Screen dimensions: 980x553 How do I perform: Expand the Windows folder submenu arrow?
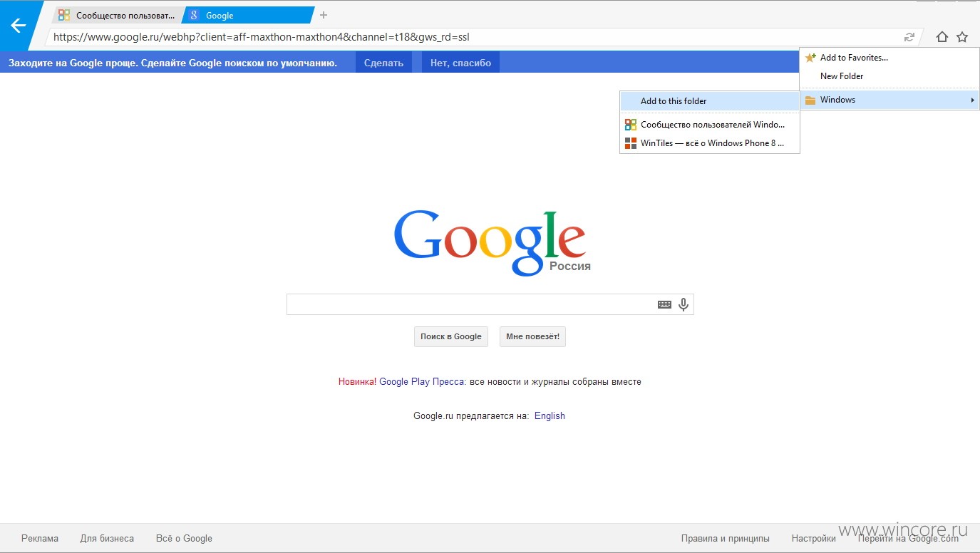972,100
